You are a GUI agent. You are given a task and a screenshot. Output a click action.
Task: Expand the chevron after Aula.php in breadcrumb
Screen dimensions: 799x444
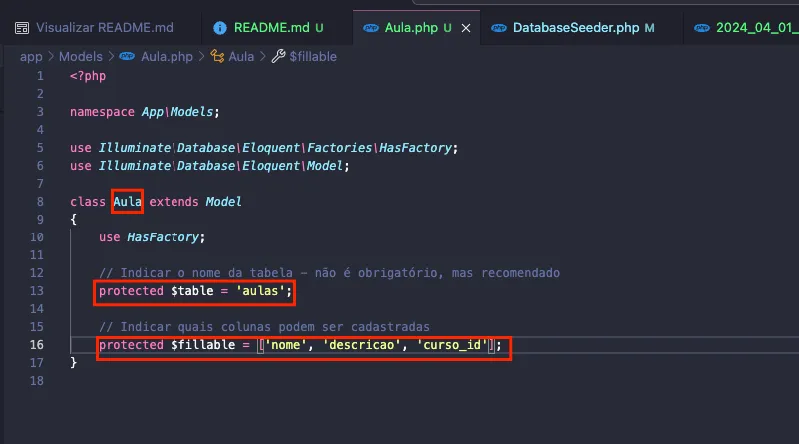[201, 57]
